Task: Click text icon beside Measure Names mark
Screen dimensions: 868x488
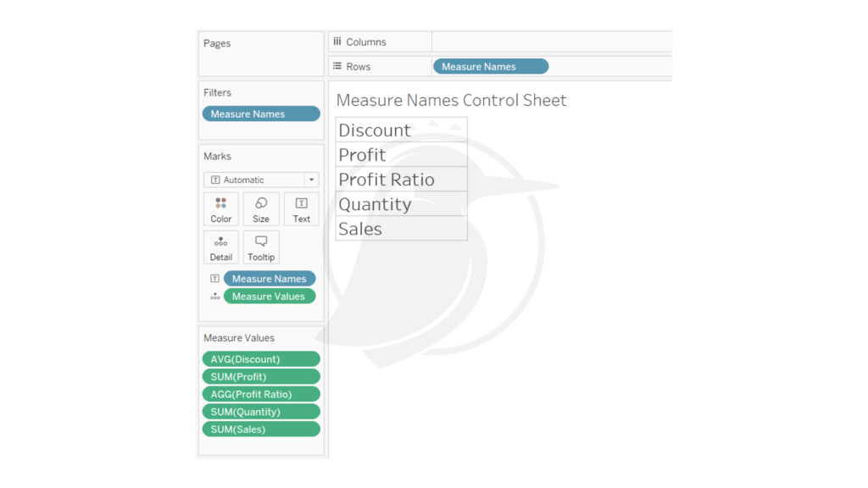Action: (x=214, y=279)
